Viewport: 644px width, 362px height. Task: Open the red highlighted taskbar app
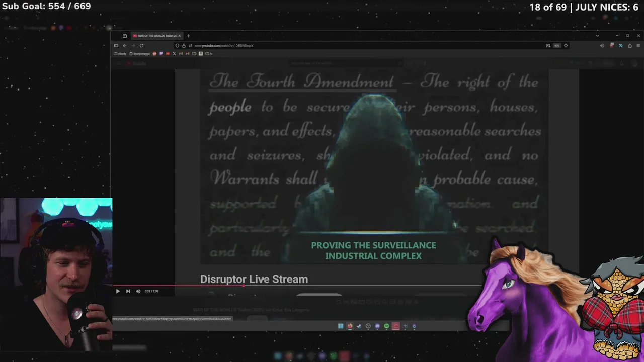click(396, 326)
